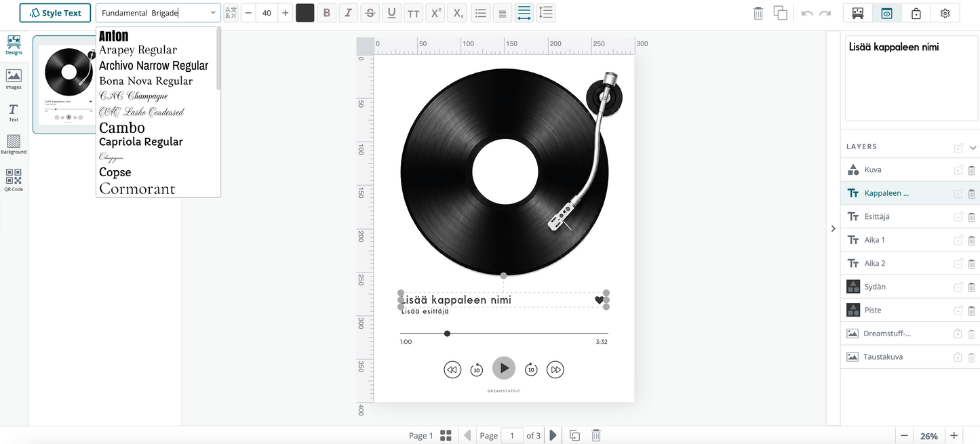Click the line spacing icon
The height and width of the screenshot is (444, 980).
pos(546,13)
